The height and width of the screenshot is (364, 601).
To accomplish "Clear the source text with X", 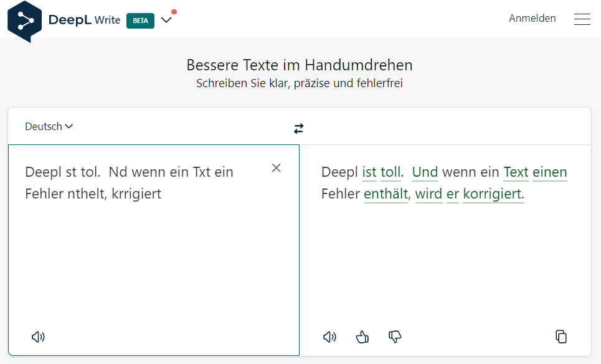I will 277,168.
